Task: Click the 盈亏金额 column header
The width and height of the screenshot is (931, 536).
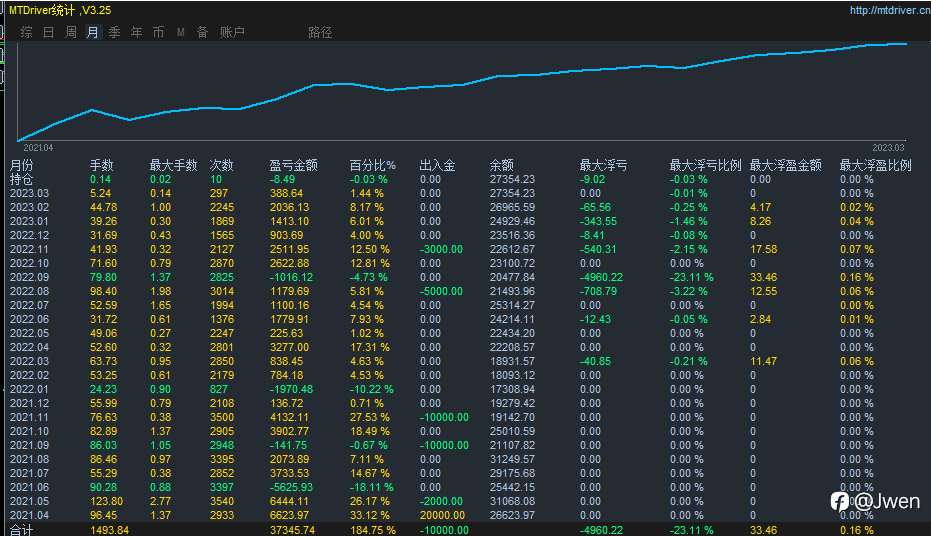Action: (x=293, y=165)
